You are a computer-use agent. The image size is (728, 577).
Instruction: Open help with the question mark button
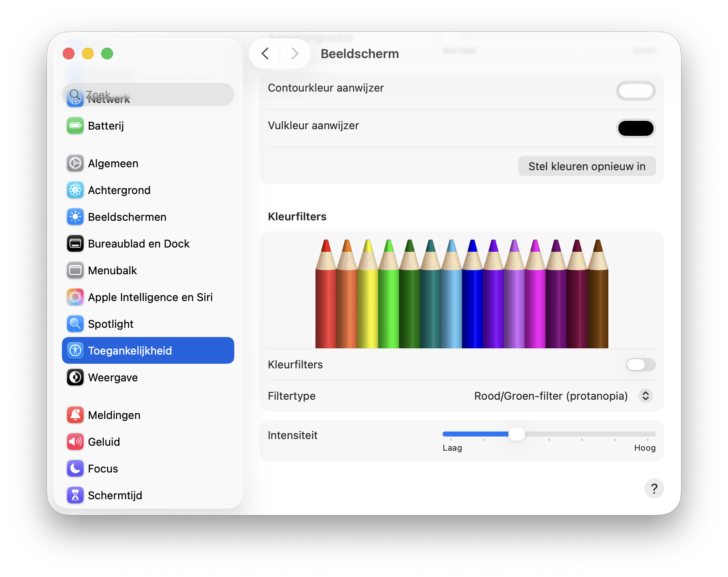coord(654,488)
